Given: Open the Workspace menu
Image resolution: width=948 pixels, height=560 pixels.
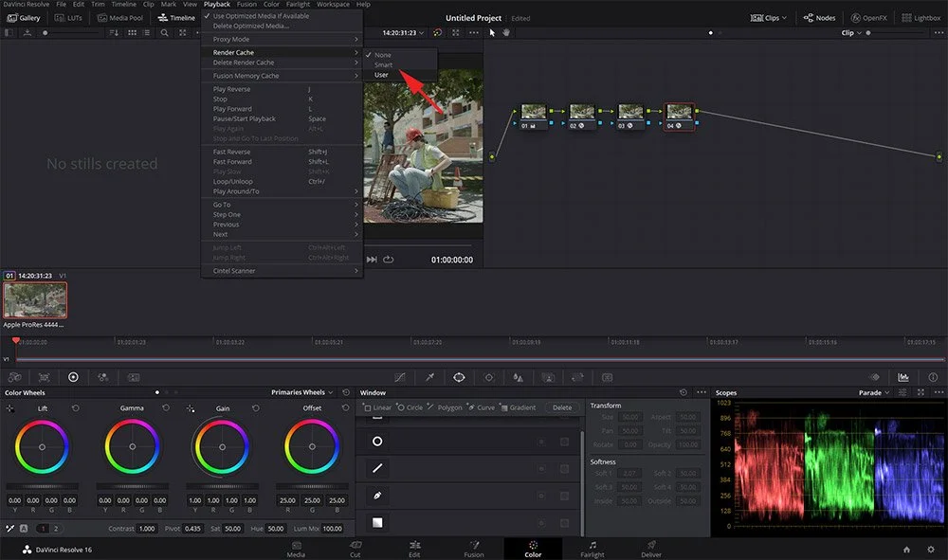Looking at the screenshot, I should coord(332,4).
